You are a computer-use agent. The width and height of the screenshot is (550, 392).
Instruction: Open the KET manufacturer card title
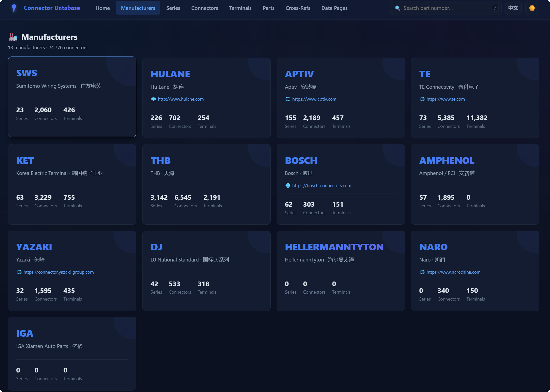coord(25,161)
